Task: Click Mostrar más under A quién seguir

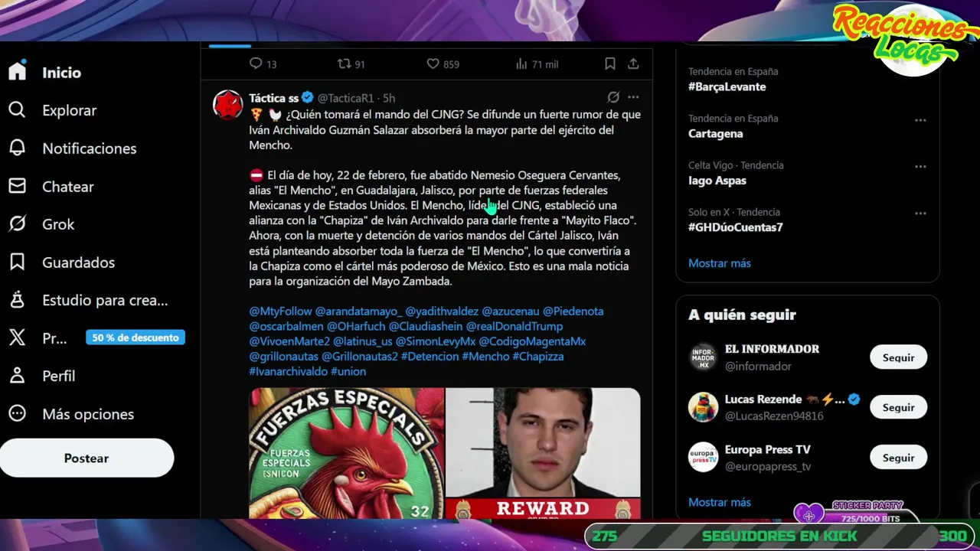Action: click(x=720, y=502)
